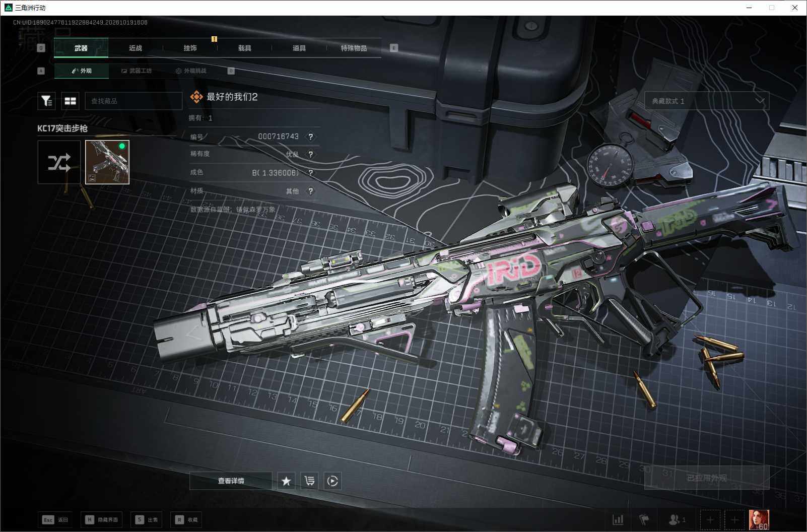Image resolution: width=807 pixels, height=532 pixels.
Task: Add teammate in first empty slot
Action: 710,519
